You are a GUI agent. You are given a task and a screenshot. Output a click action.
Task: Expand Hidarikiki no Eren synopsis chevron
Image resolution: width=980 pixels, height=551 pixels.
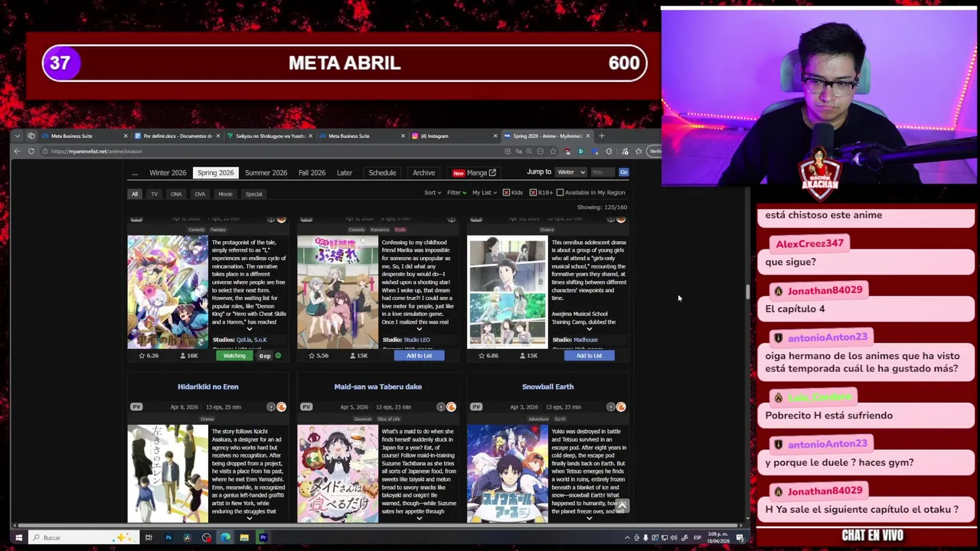249,518
